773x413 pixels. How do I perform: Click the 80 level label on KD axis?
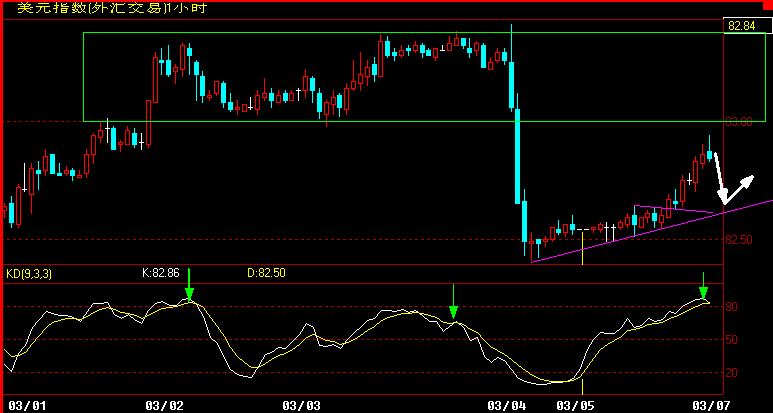pos(732,307)
